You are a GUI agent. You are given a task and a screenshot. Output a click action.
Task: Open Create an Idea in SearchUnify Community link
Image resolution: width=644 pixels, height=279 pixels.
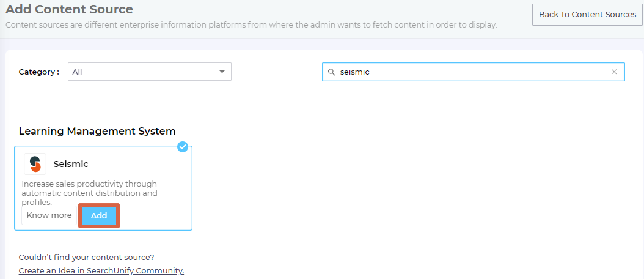coord(101,270)
